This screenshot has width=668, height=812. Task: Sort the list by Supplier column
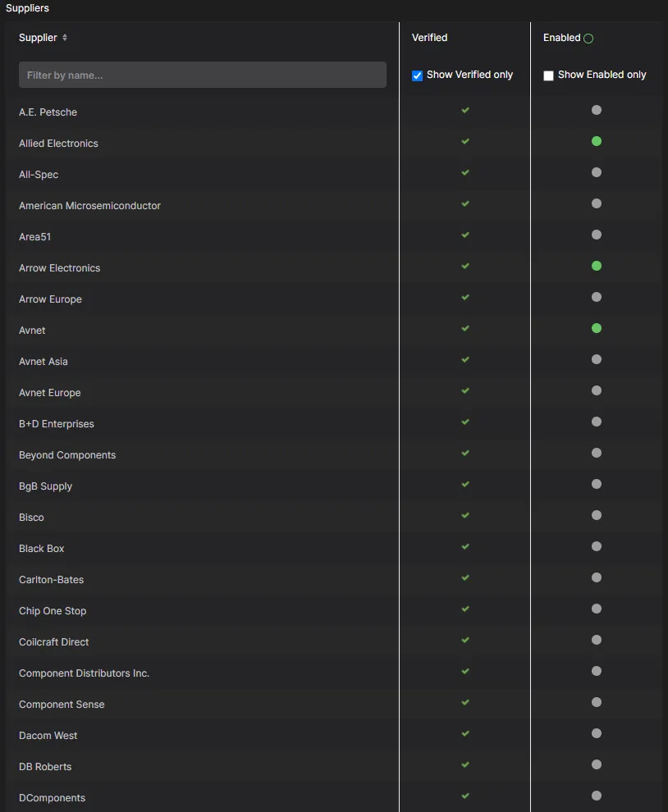[x=64, y=37]
